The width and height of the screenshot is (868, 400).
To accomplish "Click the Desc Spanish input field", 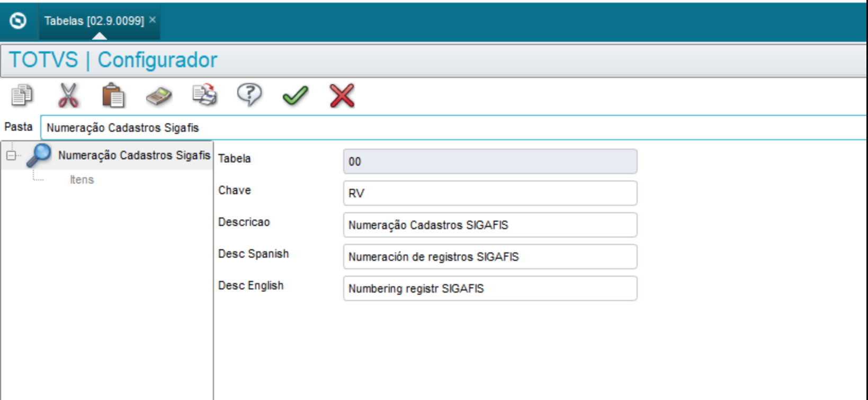I will tap(490, 257).
